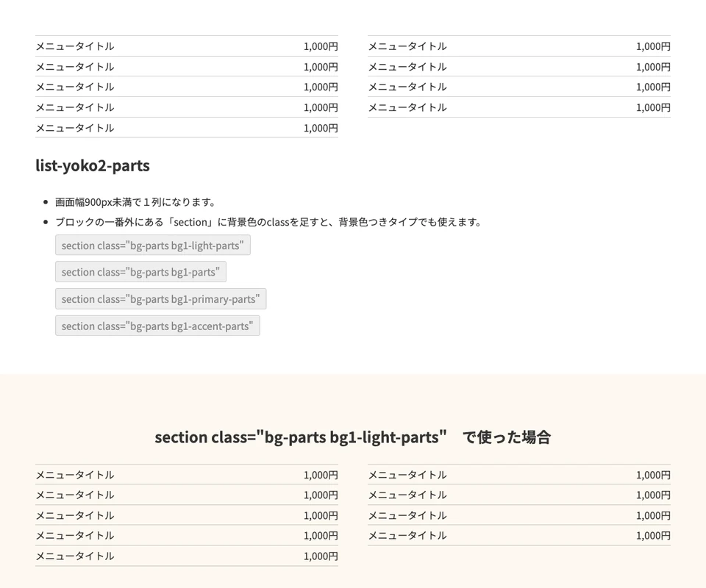Viewport: 706px width, 588px height.
Task: Click the bullet text about 画面幅900px未満
Action: 135,202
